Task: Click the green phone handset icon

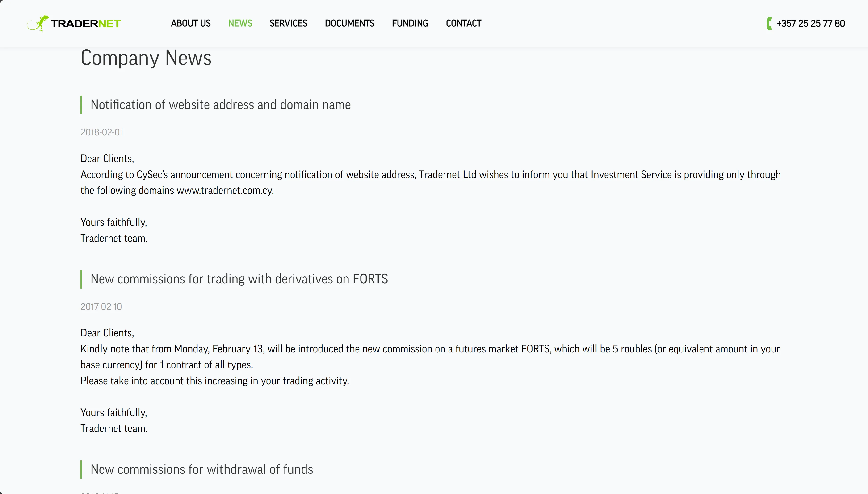Action: pos(769,23)
